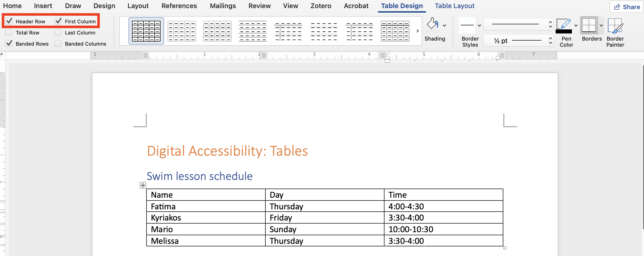The height and width of the screenshot is (256, 644).
Task: Switch to the Table Layout tab
Action: coord(454,6)
